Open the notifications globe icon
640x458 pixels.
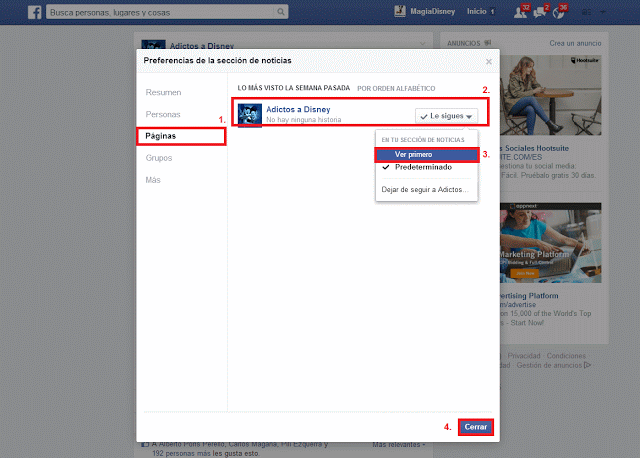(558, 13)
